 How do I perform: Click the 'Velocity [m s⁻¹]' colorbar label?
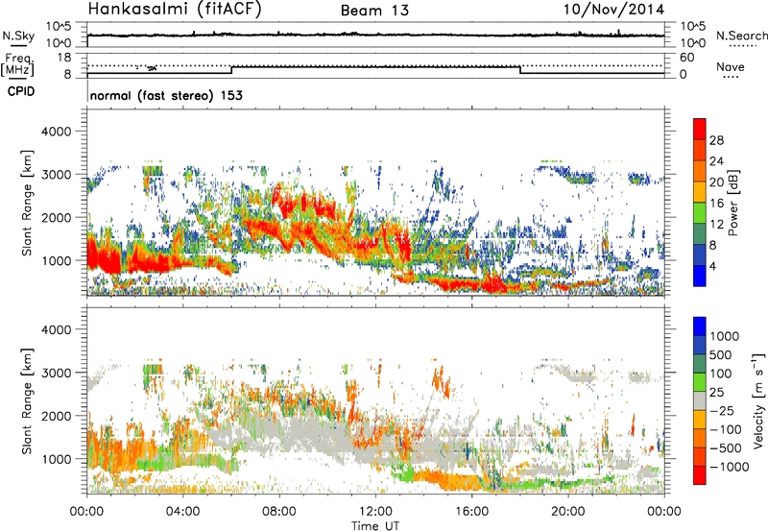758,400
